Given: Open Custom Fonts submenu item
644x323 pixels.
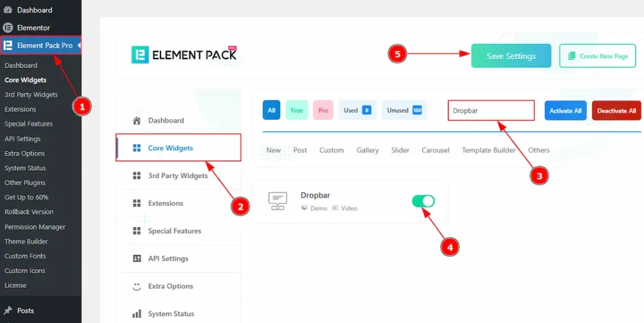Looking at the screenshot, I should 25,256.
